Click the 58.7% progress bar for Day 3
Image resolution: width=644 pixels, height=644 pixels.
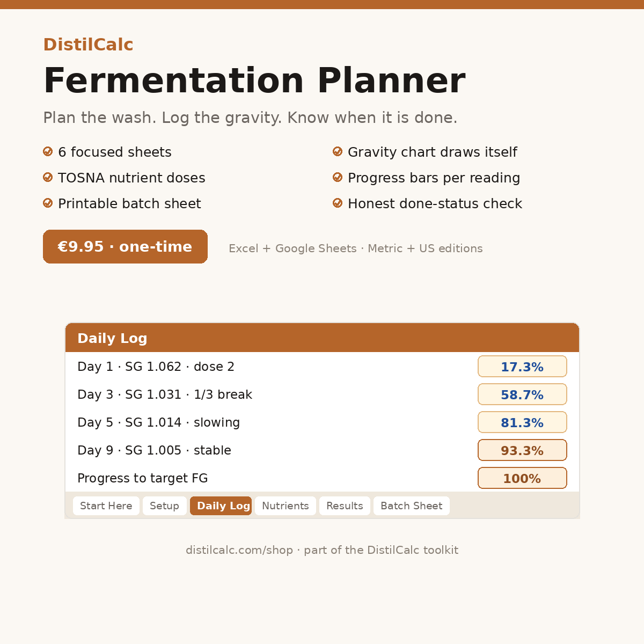(x=522, y=394)
